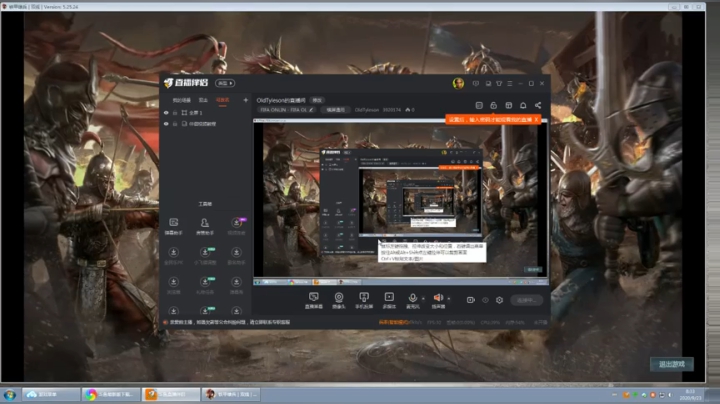Screen dimensions: 720x404
Task: Download the third tool in first row
Action: tap(236, 226)
